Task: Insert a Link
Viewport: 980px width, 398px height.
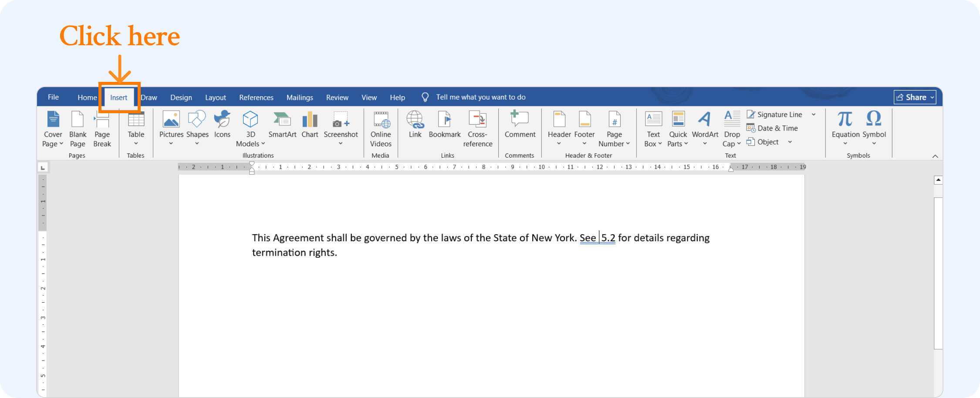Action: click(415, 125)
